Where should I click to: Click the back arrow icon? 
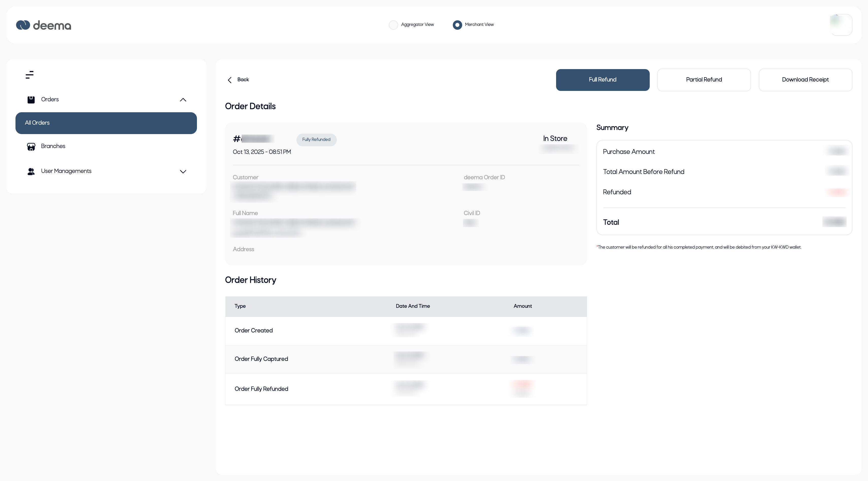[x=230, y=80]
